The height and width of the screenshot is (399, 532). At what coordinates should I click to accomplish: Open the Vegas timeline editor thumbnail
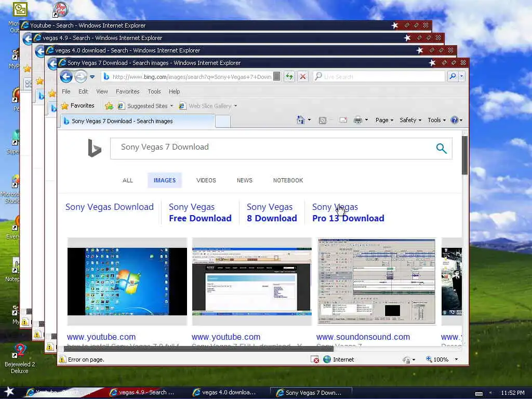coord(376,281)
